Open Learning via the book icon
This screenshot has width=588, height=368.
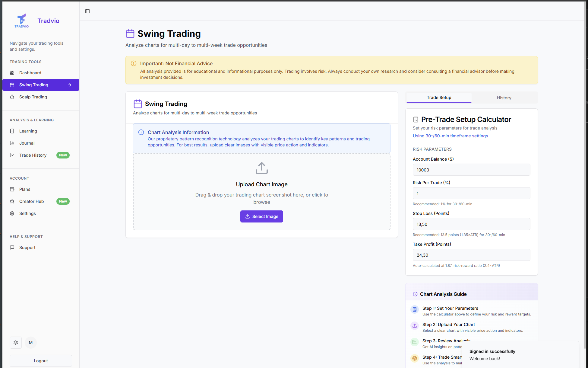point(12,131)
